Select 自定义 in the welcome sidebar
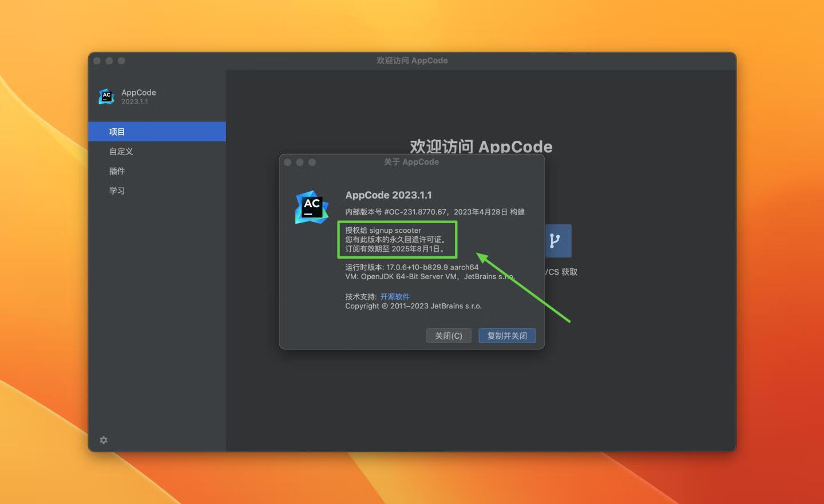This screenshot has width=824, height=504. 157,152
